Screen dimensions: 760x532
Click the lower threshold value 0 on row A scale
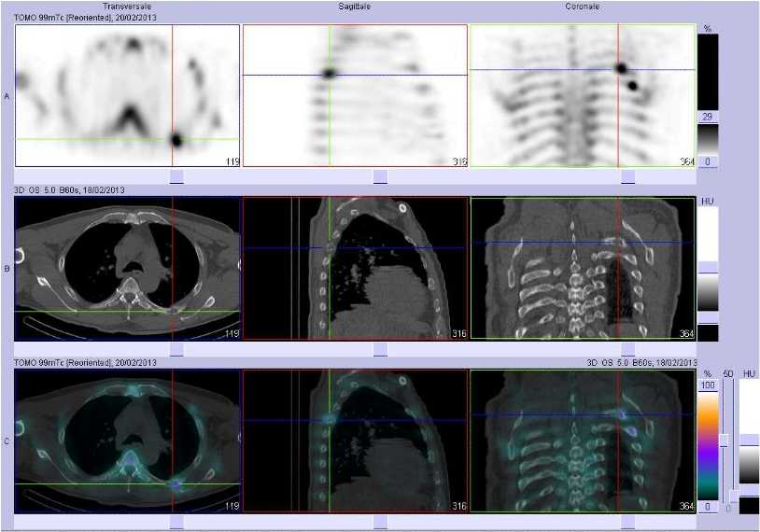pos(708,161)
